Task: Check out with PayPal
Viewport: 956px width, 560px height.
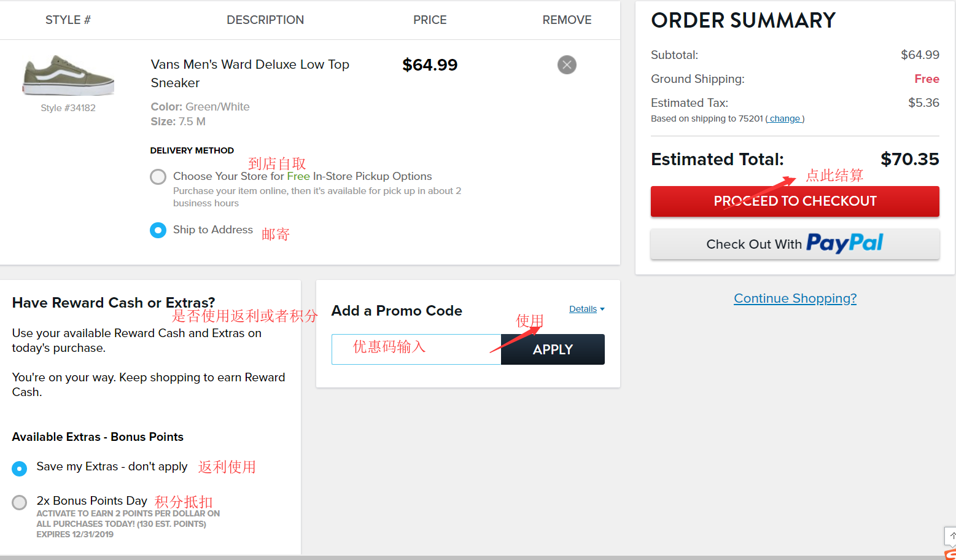Action: pyautogui.click(x=795, y=244)
